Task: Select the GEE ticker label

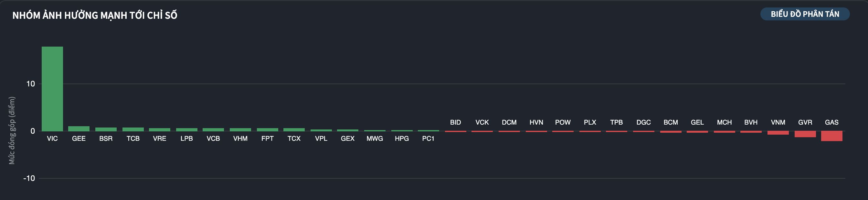Action: (79, 139)
